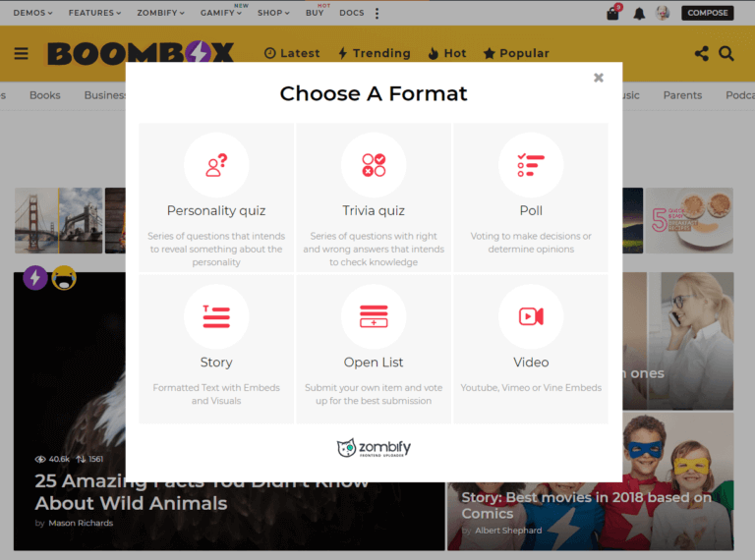Select the Trivia quiz format icon

(374, 165)
